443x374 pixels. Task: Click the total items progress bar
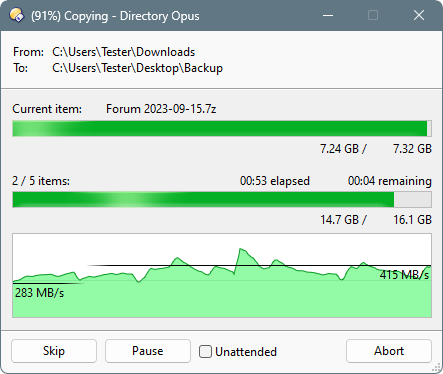(222, 200)
